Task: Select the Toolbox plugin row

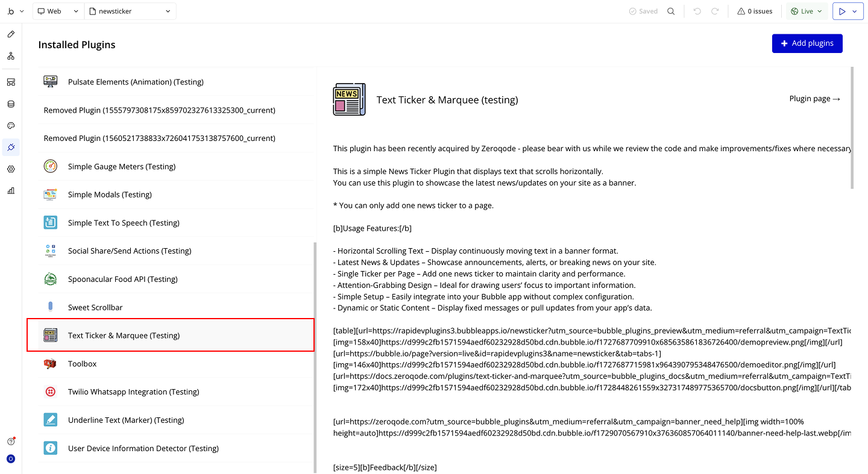Action: pos(177,364)
